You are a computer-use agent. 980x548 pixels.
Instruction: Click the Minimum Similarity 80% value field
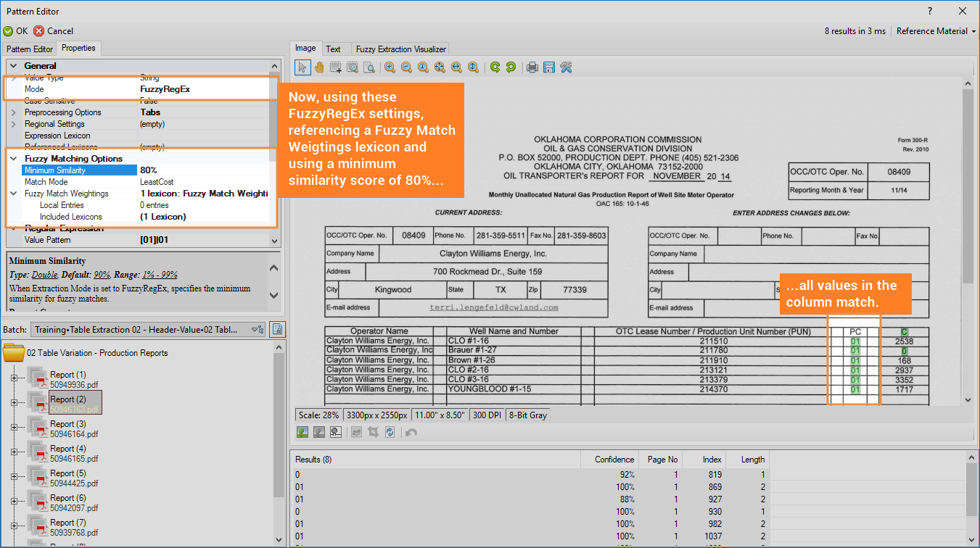203,170
